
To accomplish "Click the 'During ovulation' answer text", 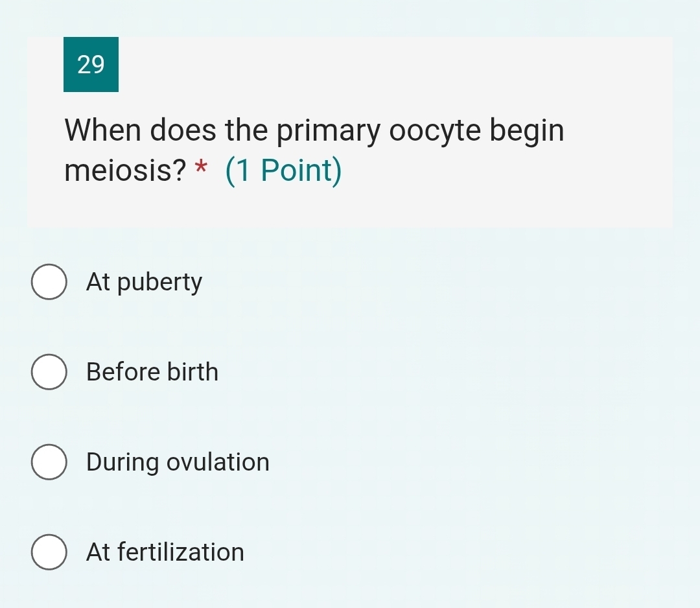I will click(x=178, y=462).
